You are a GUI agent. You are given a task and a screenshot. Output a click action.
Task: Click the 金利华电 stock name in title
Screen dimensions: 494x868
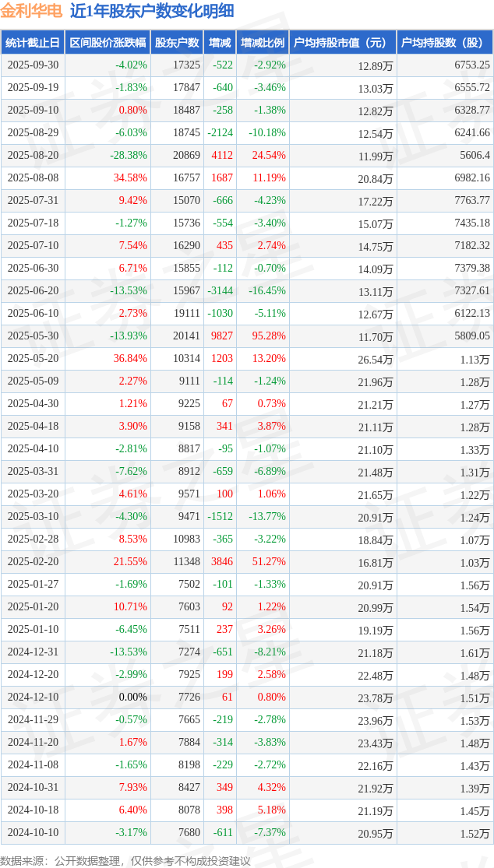pos(31,12)
